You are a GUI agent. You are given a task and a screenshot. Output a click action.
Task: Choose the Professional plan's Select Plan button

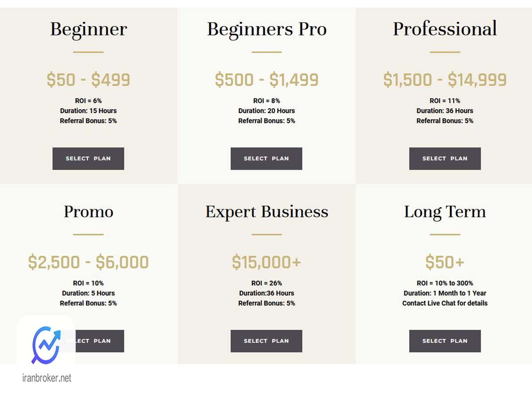pos(445,159)
